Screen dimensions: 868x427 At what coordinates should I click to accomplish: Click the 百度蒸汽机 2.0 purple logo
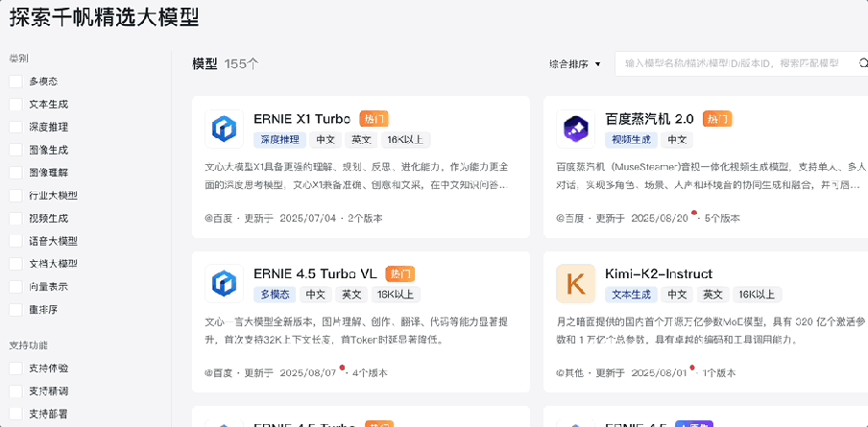coord(576,129)
